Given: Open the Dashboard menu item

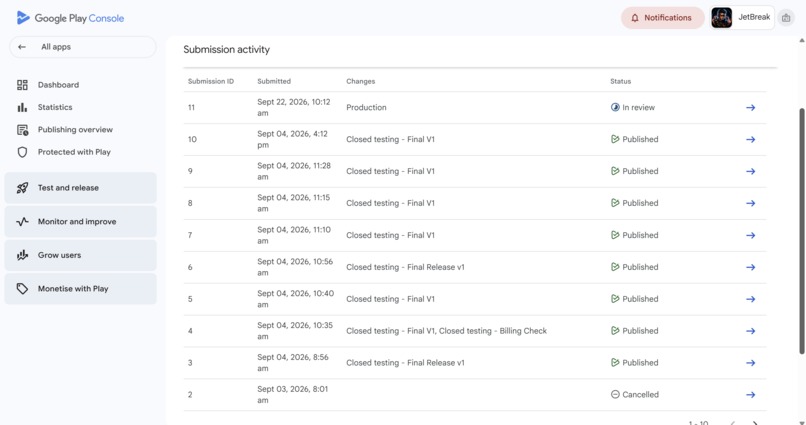Looking at the screenshot, I should point(58,85).
